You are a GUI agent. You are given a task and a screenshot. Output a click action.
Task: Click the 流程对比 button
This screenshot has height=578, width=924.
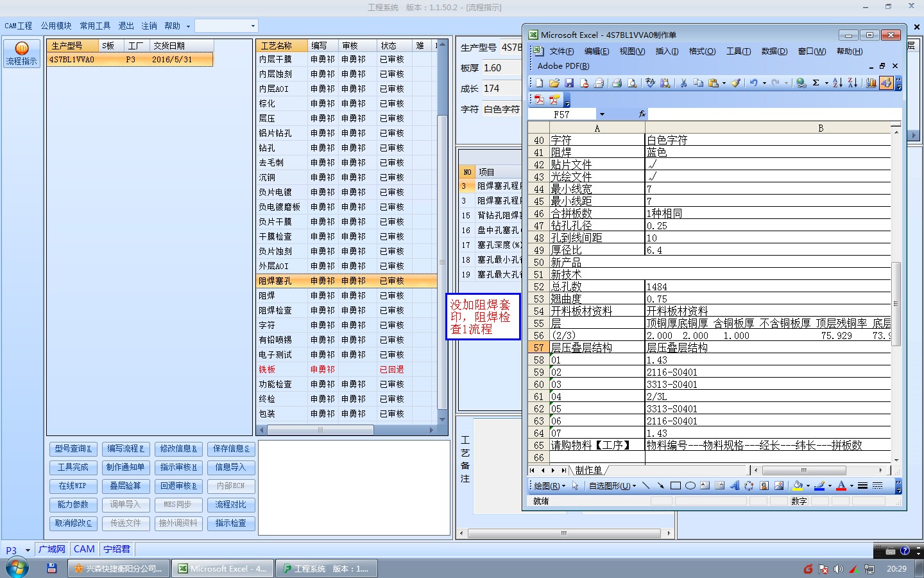(x=231, y=505)
